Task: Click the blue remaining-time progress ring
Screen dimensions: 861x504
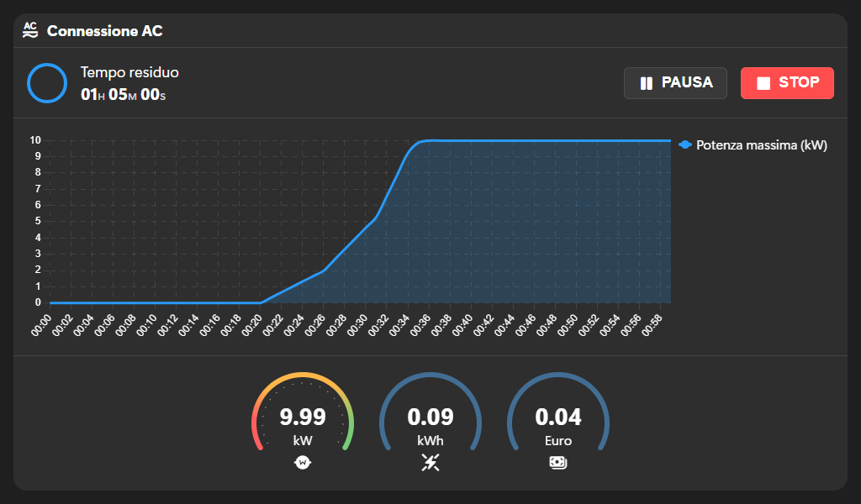Action: (47, 83)
